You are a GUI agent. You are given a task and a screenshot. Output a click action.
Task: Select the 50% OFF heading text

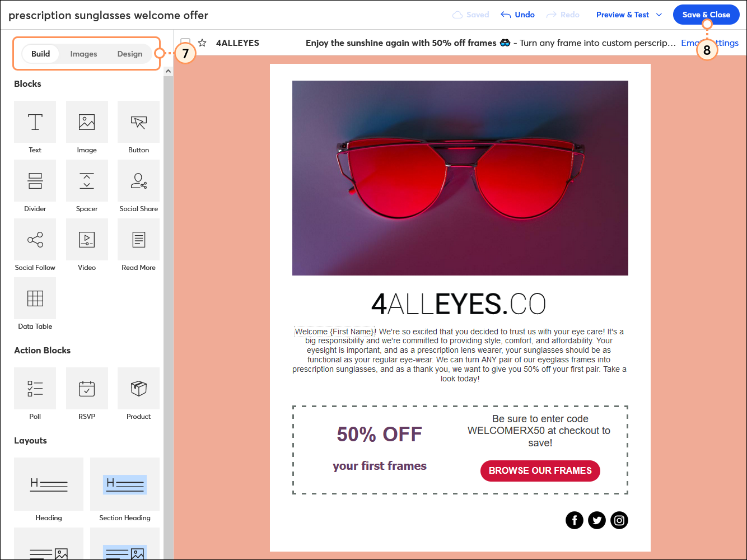380,434
